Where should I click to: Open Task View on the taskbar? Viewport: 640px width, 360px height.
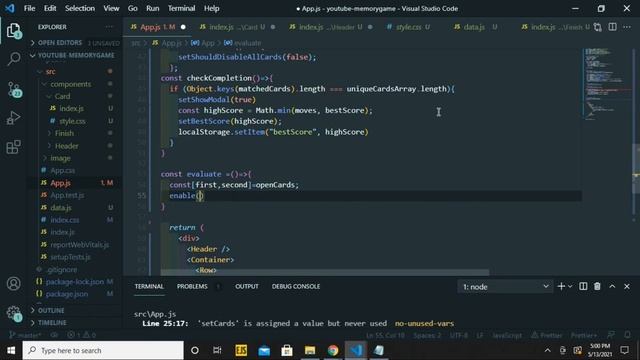click(217, 350)
